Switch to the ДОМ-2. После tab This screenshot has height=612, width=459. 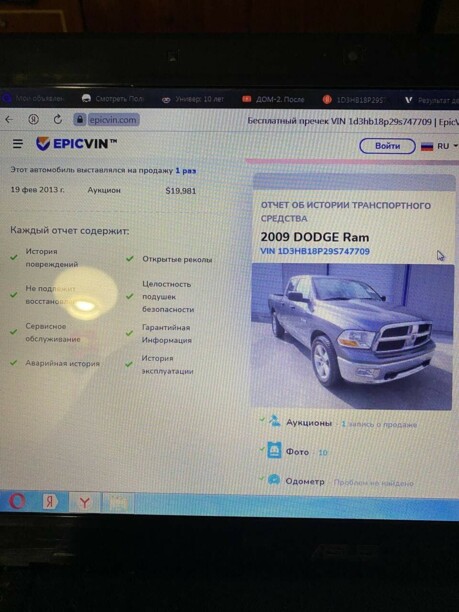(x=273, y=100)
